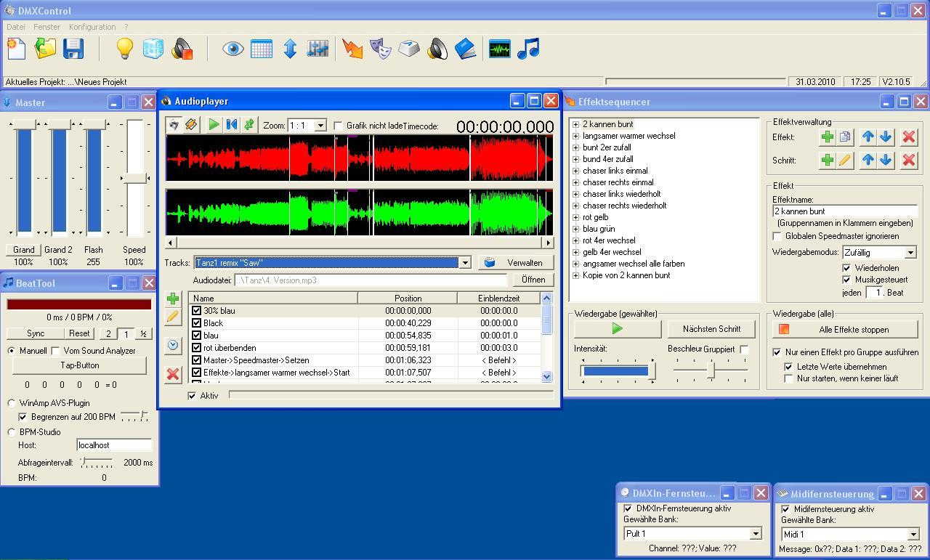Click green plus icon beside Effekt label

tap(827, 137)
